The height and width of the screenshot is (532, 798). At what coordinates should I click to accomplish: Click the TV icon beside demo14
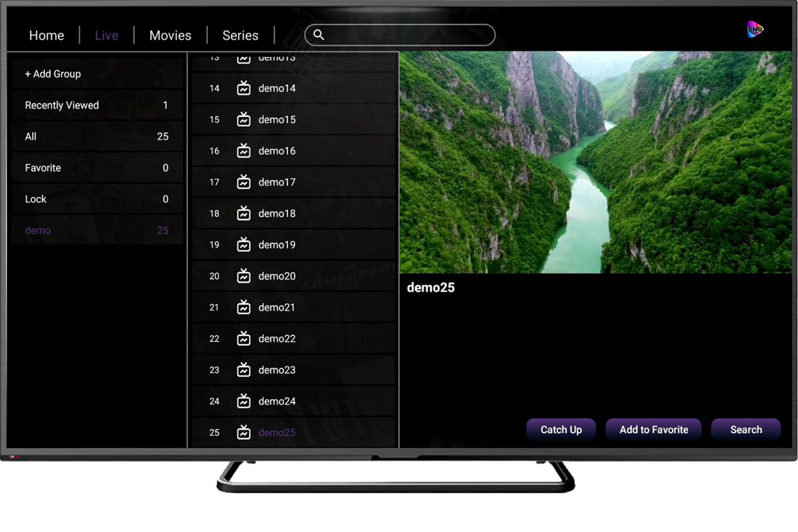pos(244,88)
